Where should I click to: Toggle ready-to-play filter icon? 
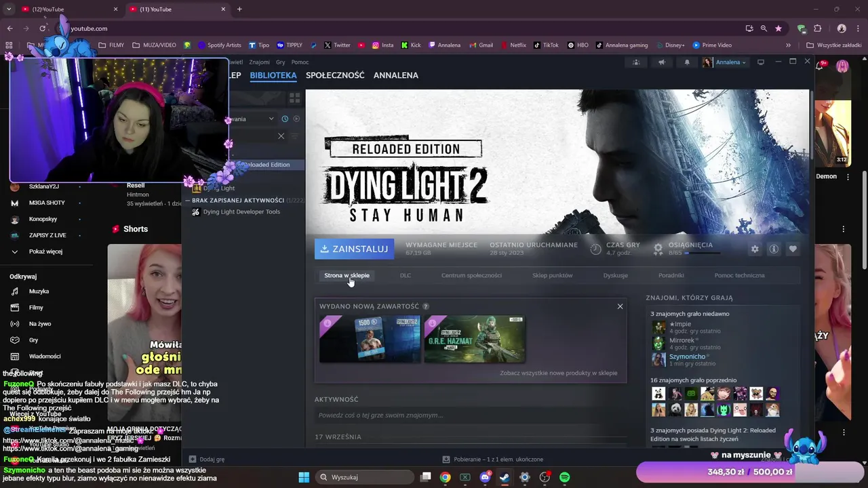click(x=296, y=119)
